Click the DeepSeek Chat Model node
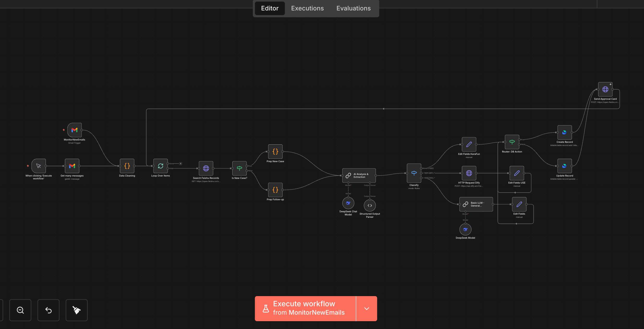This screenshot has height=329, width=644. pyautogui.click(x=348, y=203)
